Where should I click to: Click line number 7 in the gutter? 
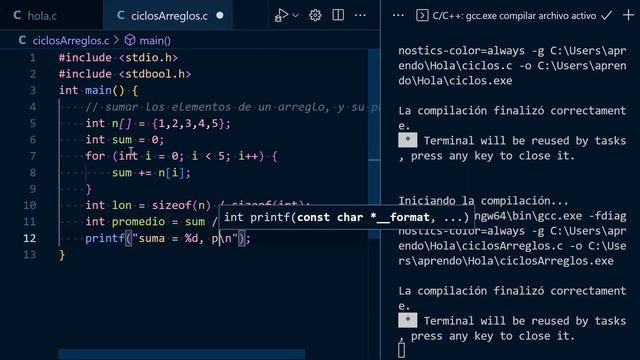click(x=33, y=156)
